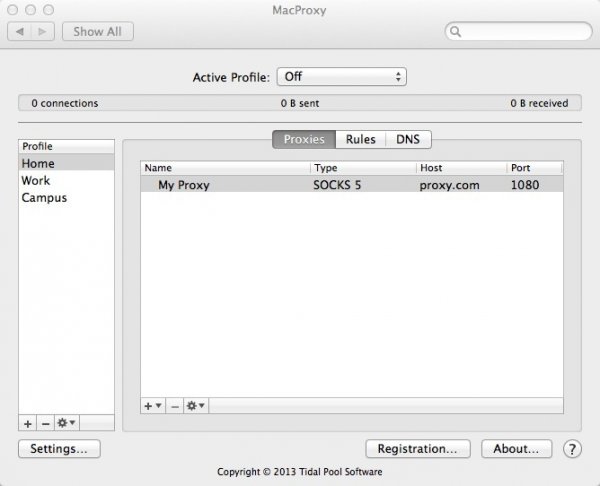Add a new proxy with plus button
The width and height of the screenshot is (600, 486).
(x=153, y=406)
